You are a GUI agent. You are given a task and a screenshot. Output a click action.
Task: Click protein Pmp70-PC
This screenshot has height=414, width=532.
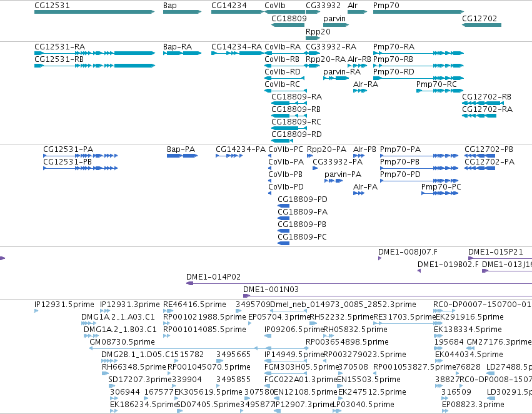coord(439,193)
